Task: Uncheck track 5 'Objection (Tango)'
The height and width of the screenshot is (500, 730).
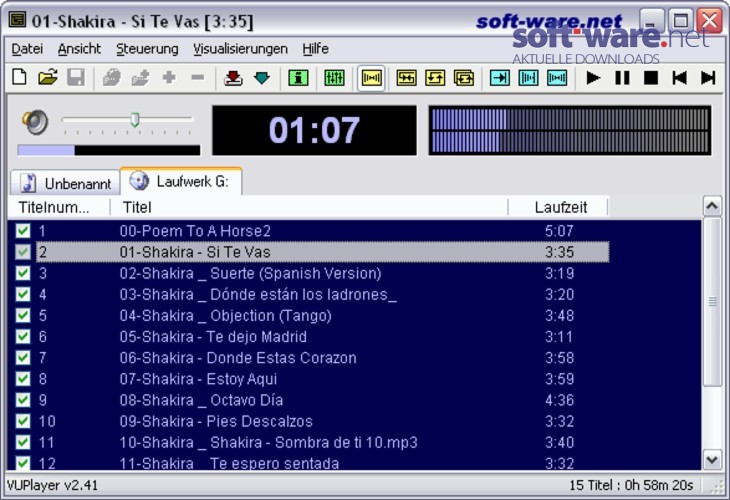Action: point(23,315)
